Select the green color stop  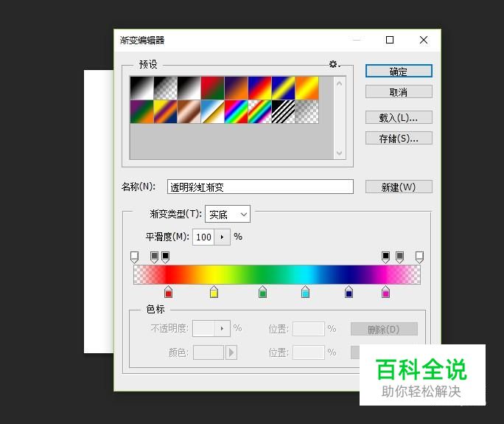[x=262, y=292]
